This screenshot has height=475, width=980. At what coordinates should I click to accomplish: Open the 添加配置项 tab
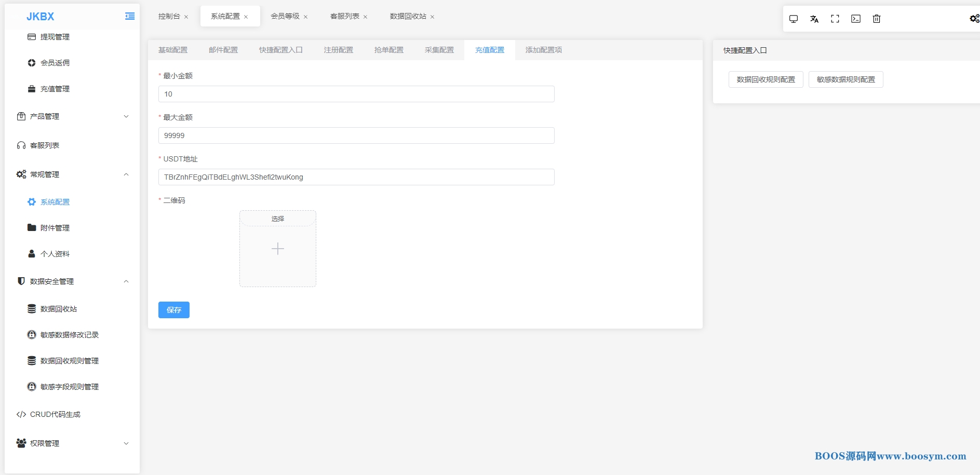pos(543,50)
